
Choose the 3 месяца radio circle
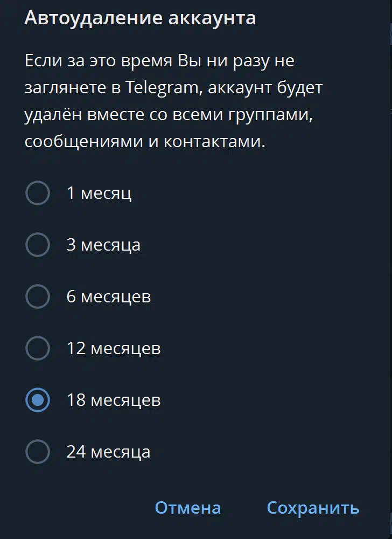(x=38, y=245)
